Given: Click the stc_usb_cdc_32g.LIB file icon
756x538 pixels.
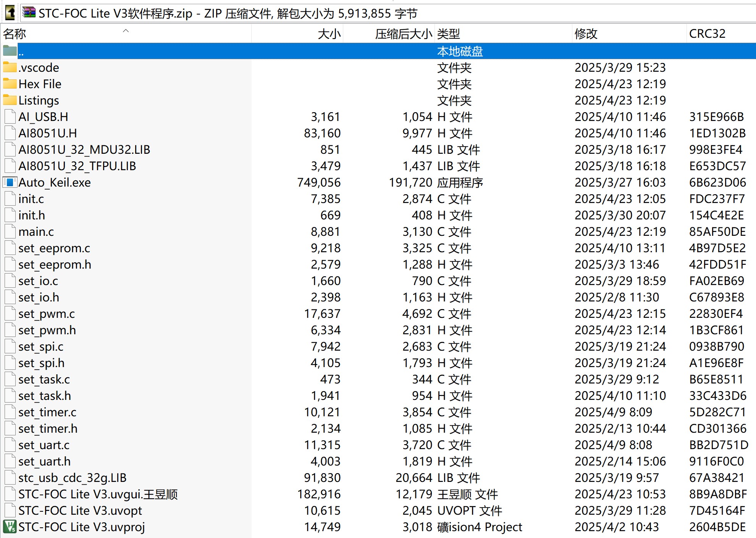Looking at the screenshot, I should click(x=10, y=478).
